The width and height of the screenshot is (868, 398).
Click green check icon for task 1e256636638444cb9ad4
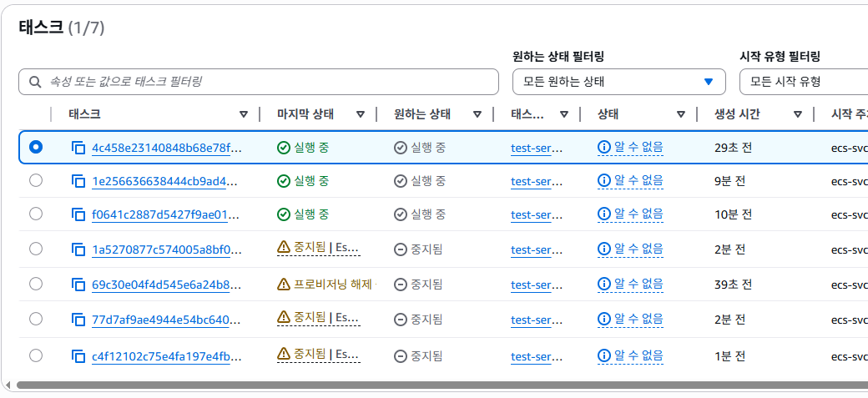[x=284, y=181]
